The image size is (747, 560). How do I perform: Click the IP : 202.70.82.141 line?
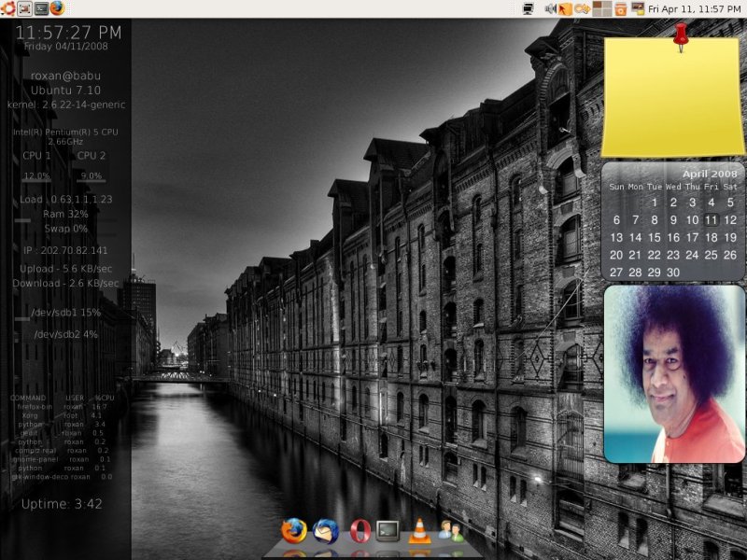65,250
